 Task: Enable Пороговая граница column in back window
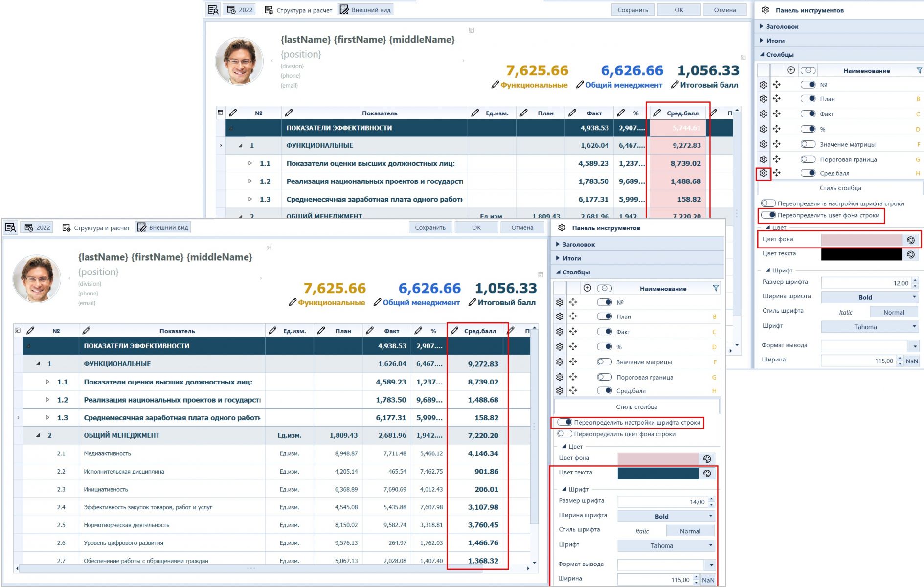click(808, 159)
